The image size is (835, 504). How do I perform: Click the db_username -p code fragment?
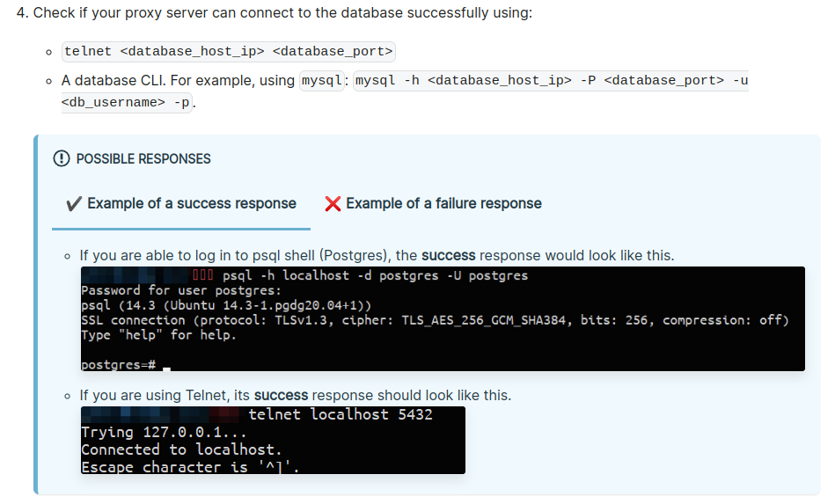point(127,102)
